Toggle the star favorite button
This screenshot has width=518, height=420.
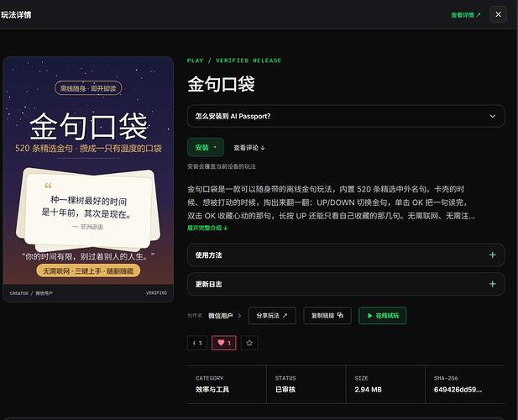click(249, 343)
